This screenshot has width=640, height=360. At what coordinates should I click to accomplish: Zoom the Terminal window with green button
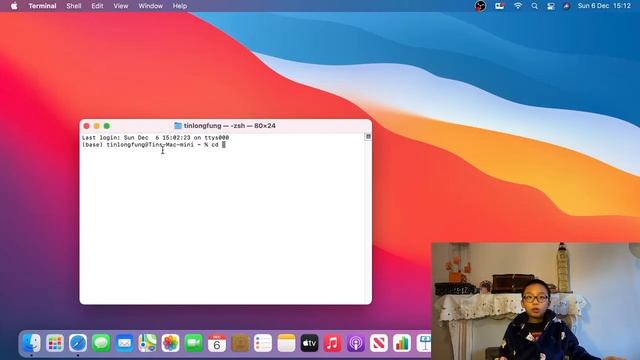[107, 126]
